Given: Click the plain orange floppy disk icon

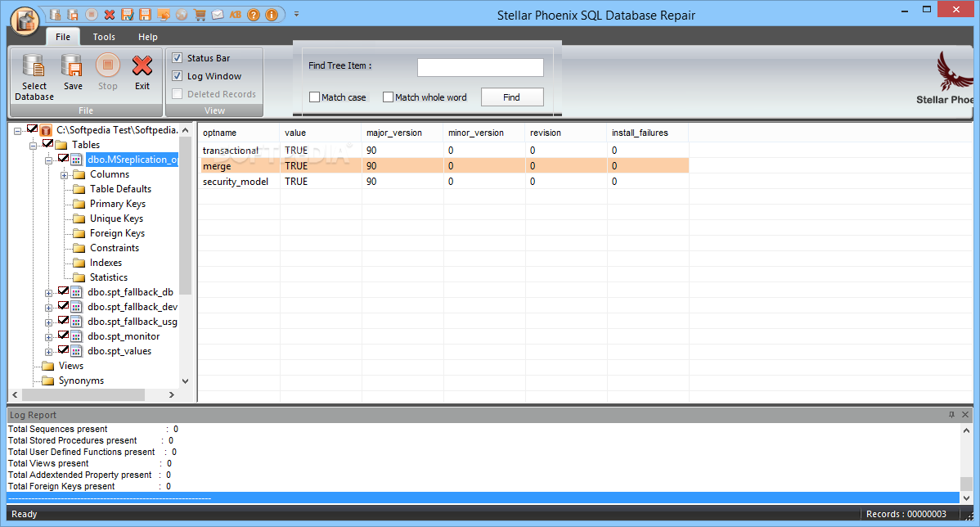Looking at the screenshot, I should tap(145, 15).
